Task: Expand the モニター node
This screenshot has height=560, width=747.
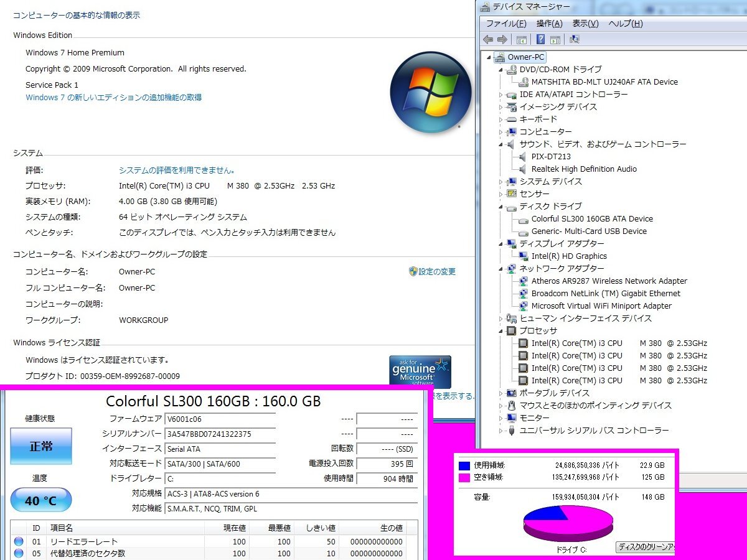Action: [501, 418]
